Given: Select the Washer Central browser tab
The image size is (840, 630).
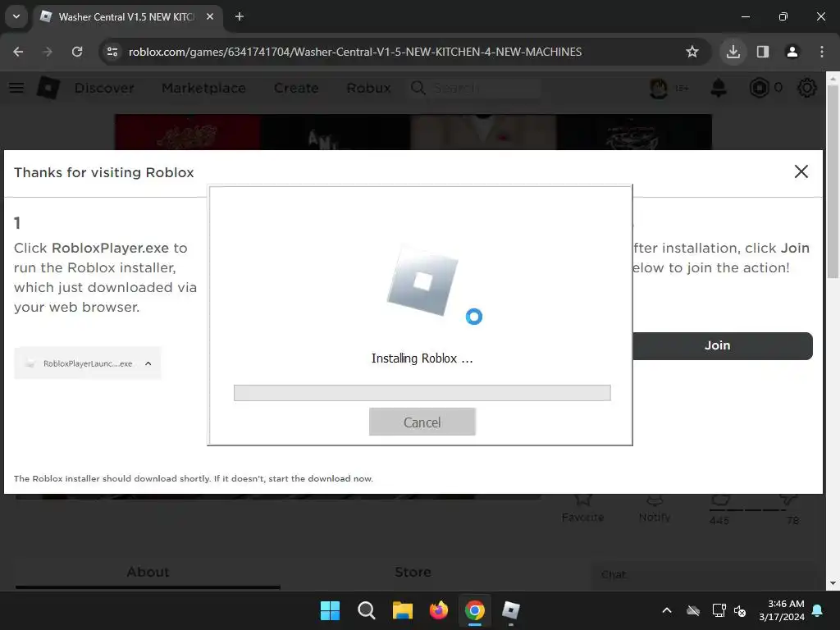Looking at the screenshot, I should click(x=126, y=16).
